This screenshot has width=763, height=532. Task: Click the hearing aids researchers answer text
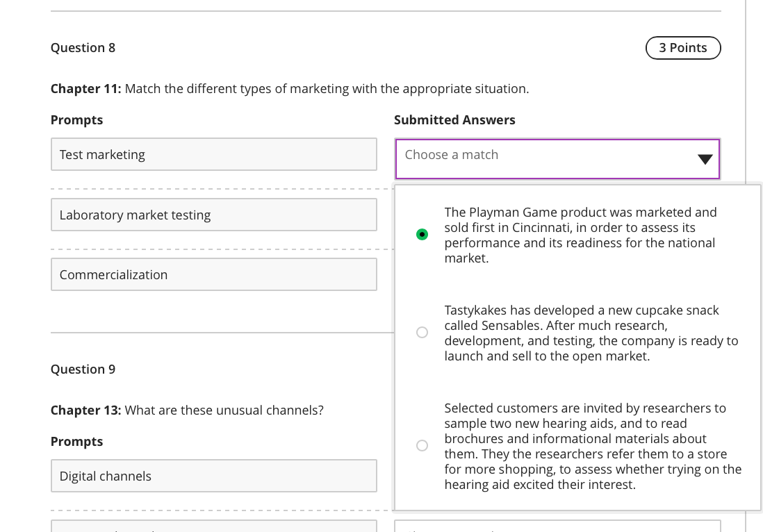tap(592, 446)
